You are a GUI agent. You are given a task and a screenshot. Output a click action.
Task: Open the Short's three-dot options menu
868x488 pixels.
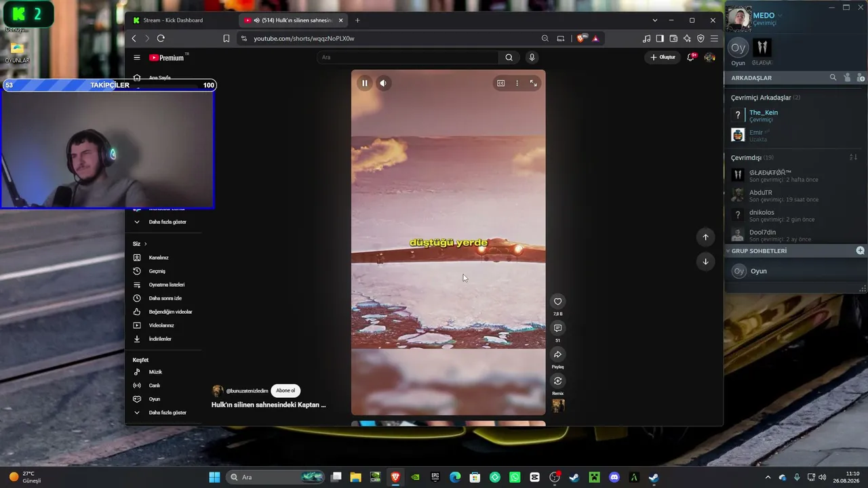tap(517, 83)
